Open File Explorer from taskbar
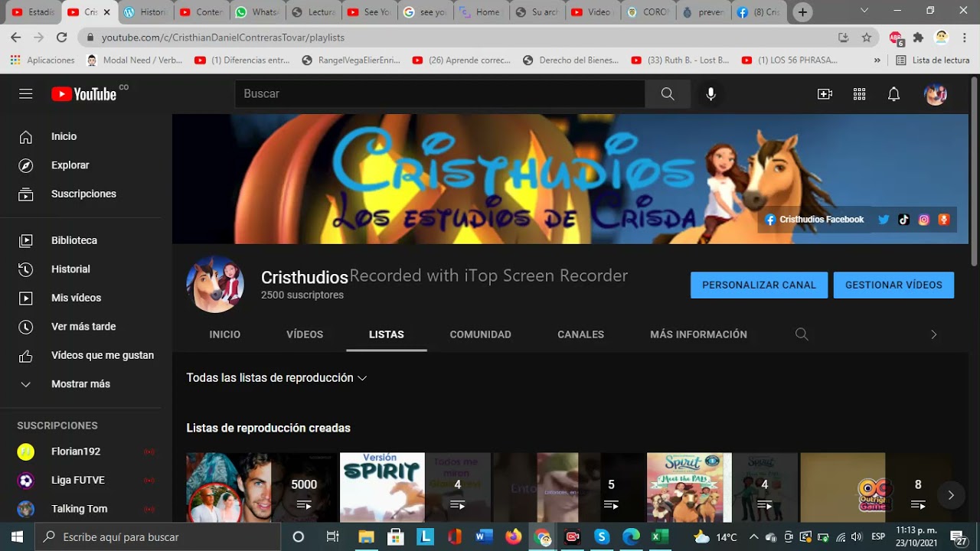The image size is (980, 551). coord(366,537)
